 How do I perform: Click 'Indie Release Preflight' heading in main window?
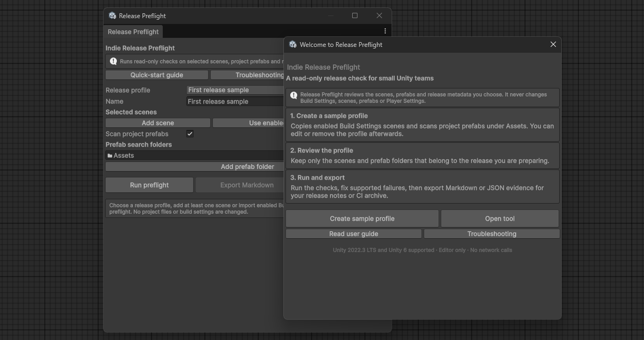(140, 48)
